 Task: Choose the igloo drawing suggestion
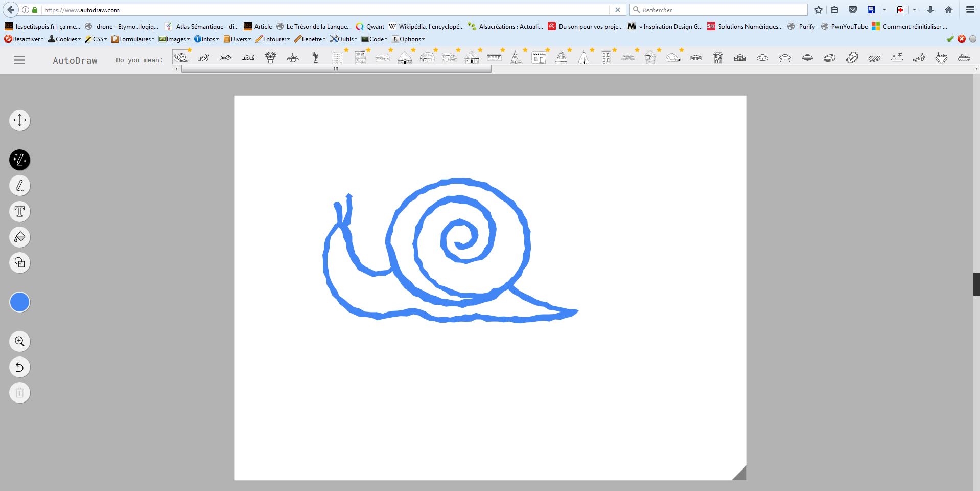673,58
